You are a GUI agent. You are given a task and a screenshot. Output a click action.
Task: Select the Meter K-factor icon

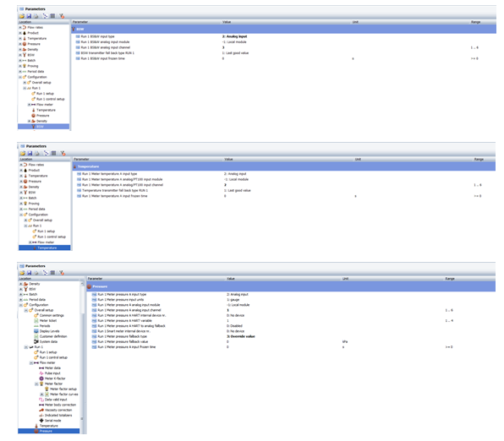click(x=41, y=378)
